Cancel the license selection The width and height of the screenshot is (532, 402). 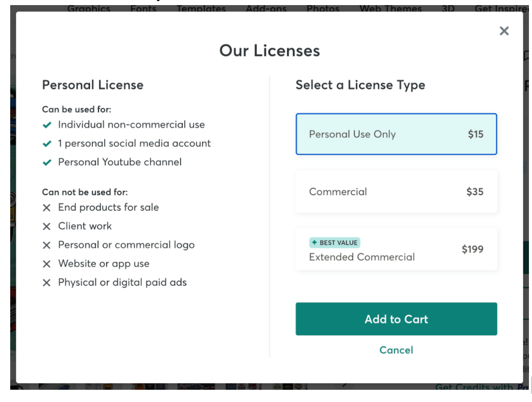396,350
